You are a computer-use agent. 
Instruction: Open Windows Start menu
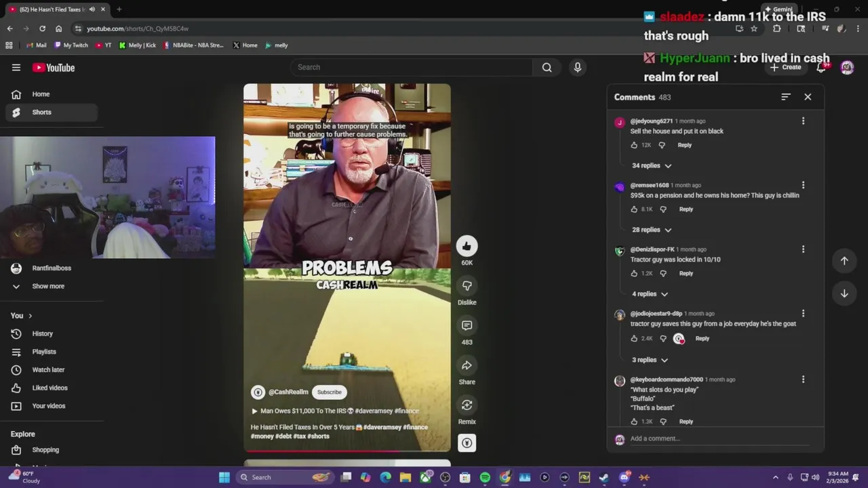point(224,477)
